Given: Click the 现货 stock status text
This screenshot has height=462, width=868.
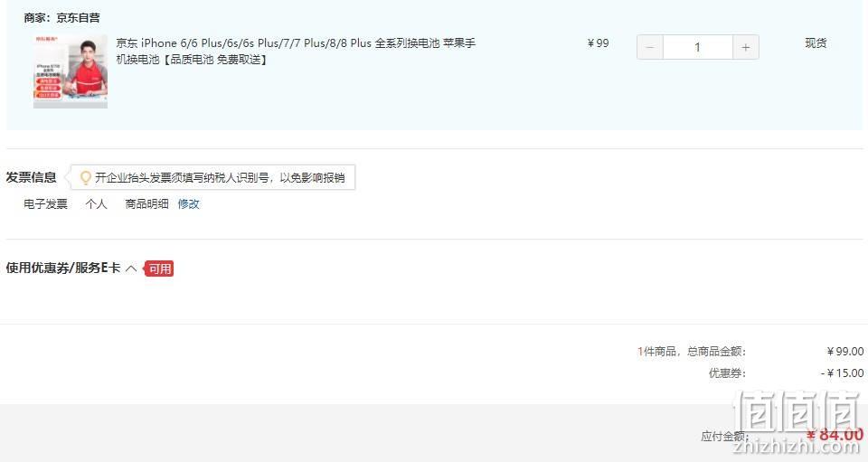Looking at the screenshot, I should pyautogui.click(x=816, y=43).
